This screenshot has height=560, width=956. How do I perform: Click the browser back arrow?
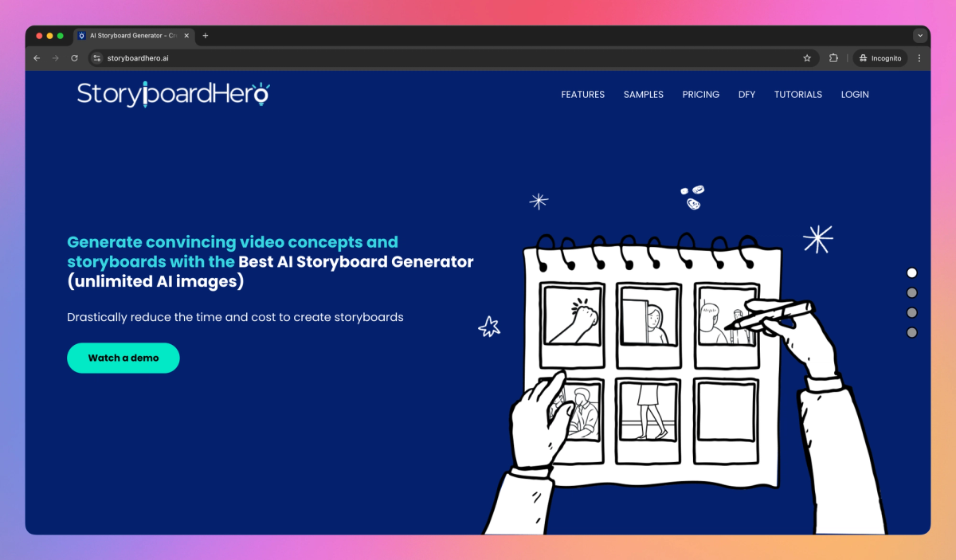[x=37, y=58]
